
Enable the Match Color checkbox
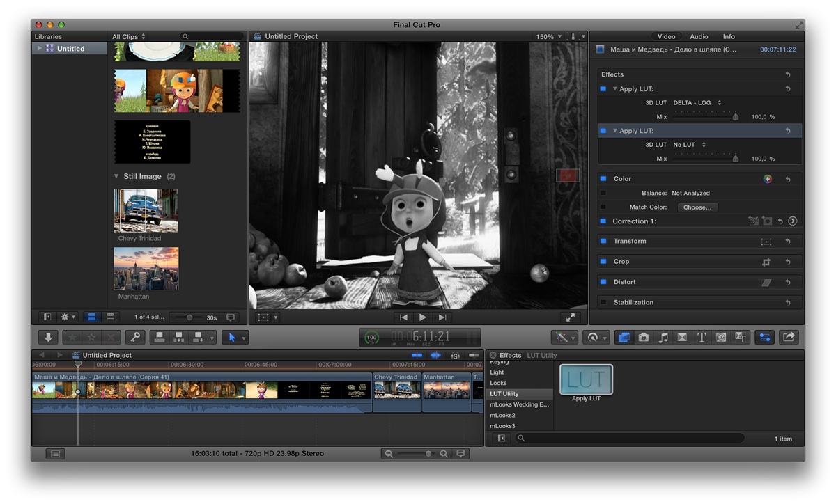click(603, 207)
